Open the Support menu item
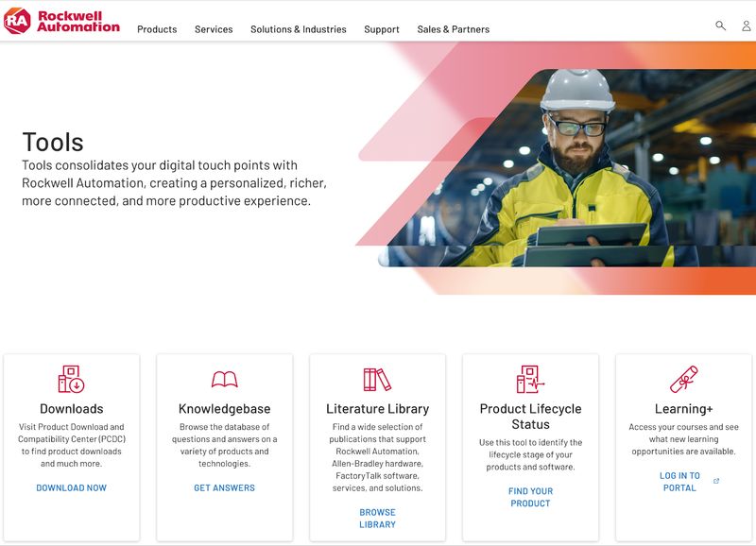The width and height of the screenshot is (756, 546). coord(382,29)
